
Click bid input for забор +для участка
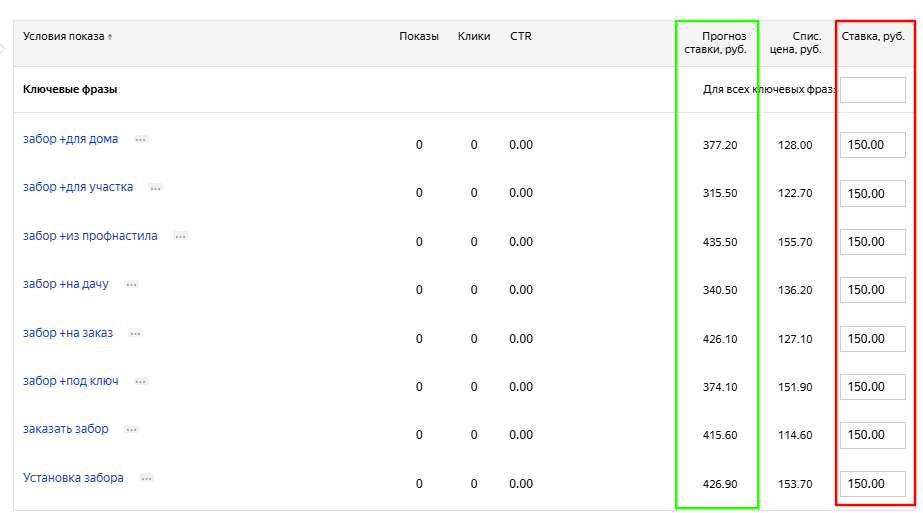[872, 193]
